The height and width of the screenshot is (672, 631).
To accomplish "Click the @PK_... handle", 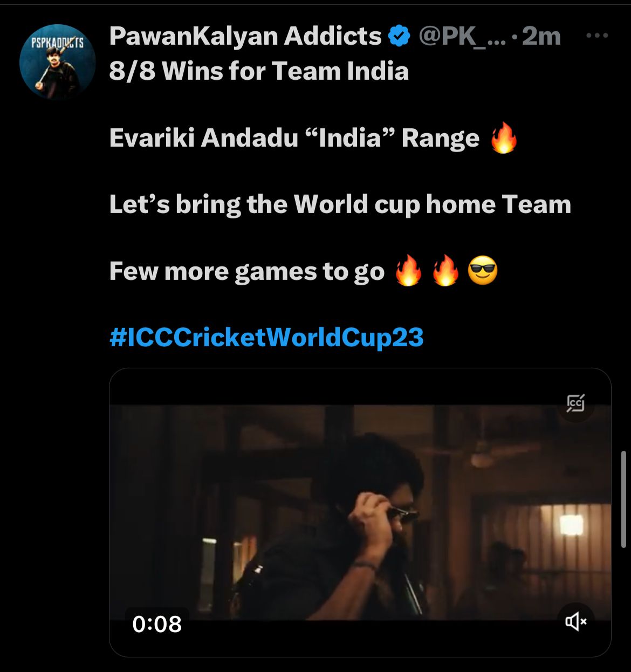I will 463,37.
